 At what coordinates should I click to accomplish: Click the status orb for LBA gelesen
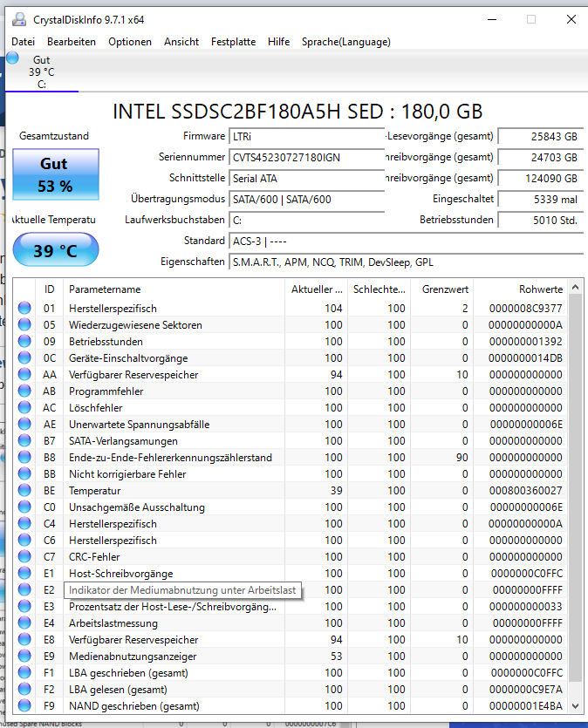24,689
